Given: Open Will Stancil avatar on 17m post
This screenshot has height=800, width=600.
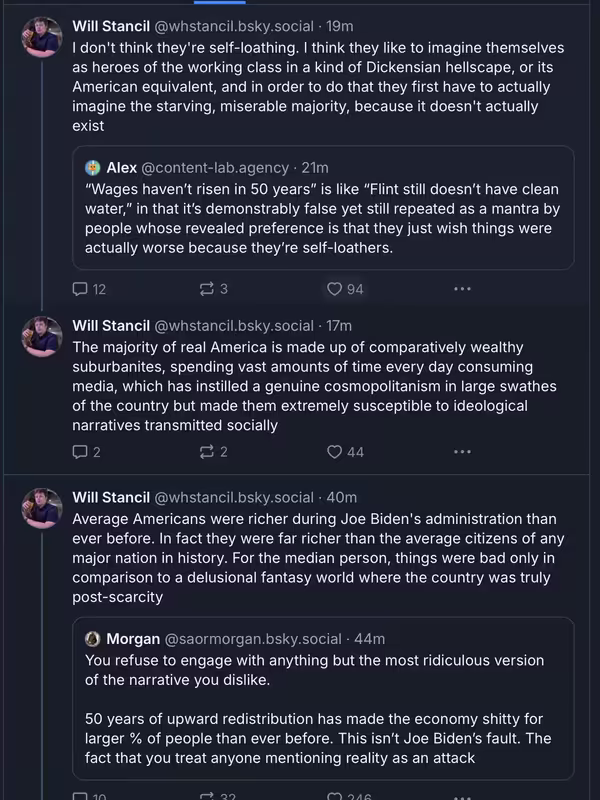Looking at the screenshot, I should [x=42, y=336].
